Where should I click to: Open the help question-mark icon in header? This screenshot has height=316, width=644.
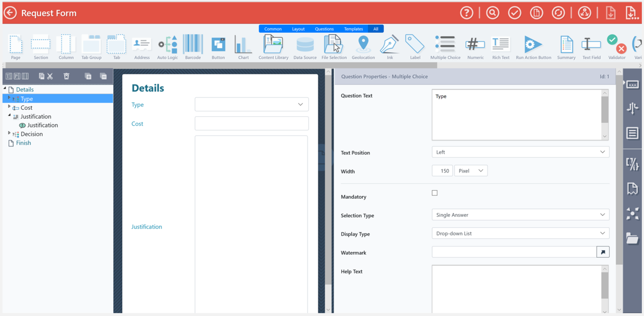pyautogui.click(x=466, y=13)
